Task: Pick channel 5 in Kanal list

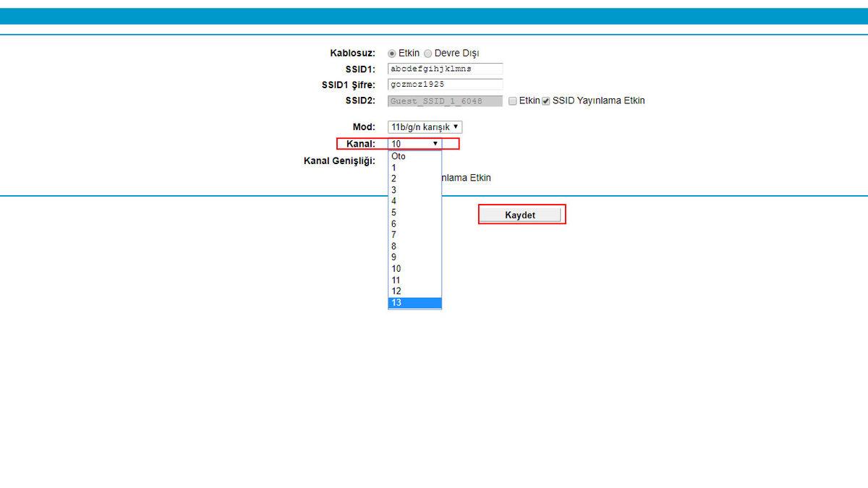Action: click(414, 213)
